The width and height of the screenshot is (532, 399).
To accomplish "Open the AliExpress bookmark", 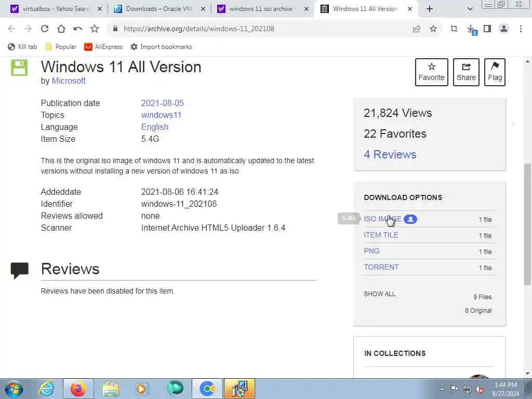I will coord(103,47).
